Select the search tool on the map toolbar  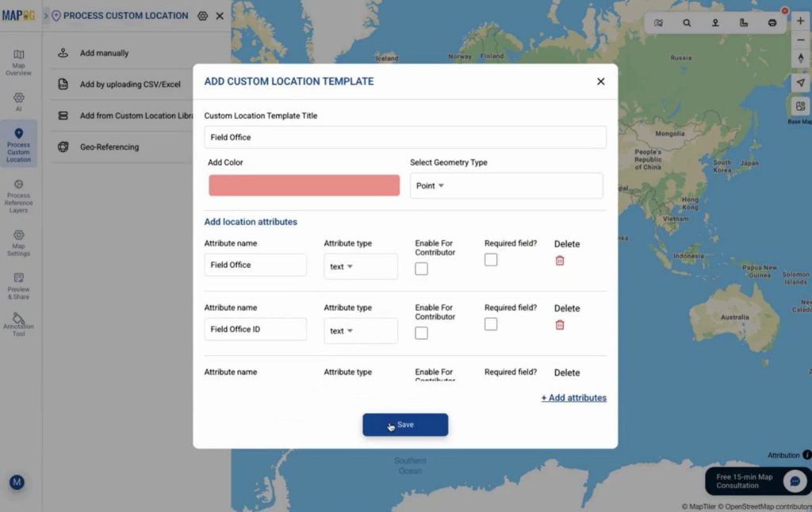[687, 23]
